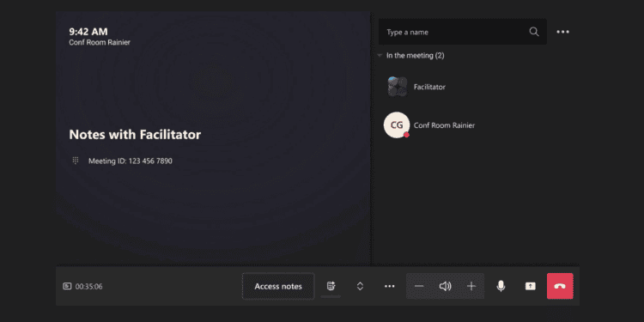Click the 9:42 AM clock text
Screen dimensions: 644x322
point(88,32)
